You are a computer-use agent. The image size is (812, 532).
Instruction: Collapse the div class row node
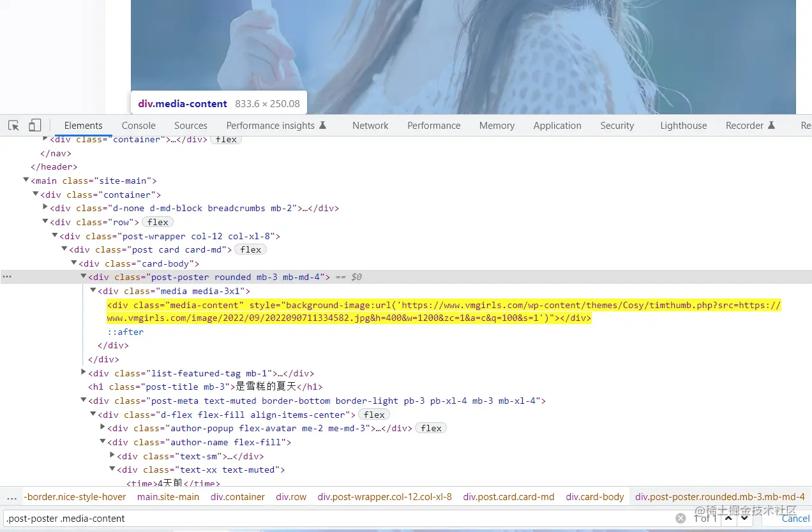coord(45,222)
